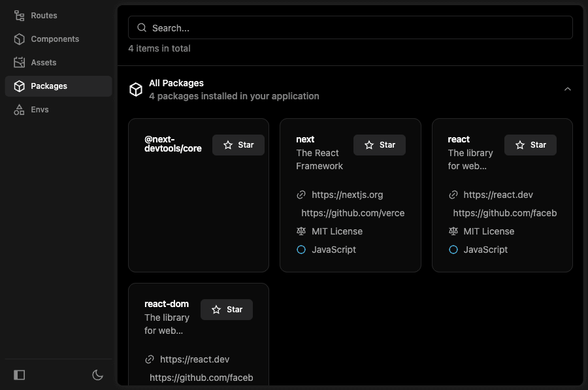Click MIT License text in next card
The height and width of the screenshot is (390, 588).
click(337, 231)
